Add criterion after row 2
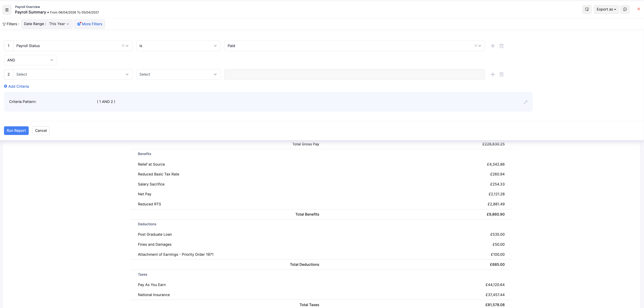 pyautogui.click(x=493, y=74)
